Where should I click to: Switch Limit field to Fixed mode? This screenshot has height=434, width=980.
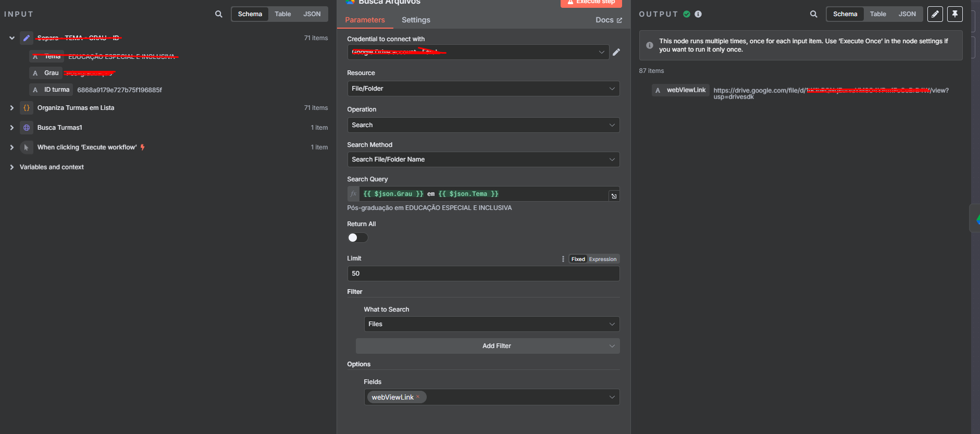click(578, 259)
